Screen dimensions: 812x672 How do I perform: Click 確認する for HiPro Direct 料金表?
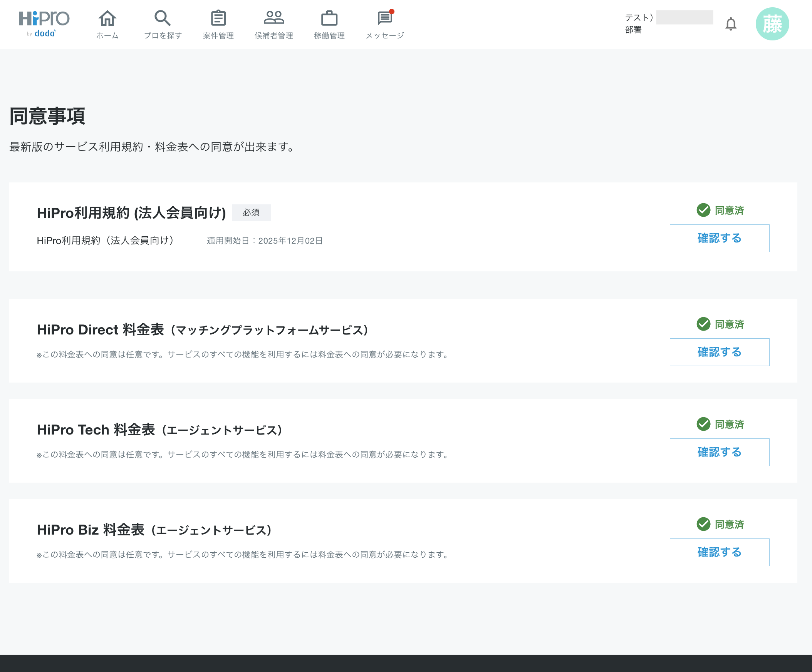click(719, 352)
